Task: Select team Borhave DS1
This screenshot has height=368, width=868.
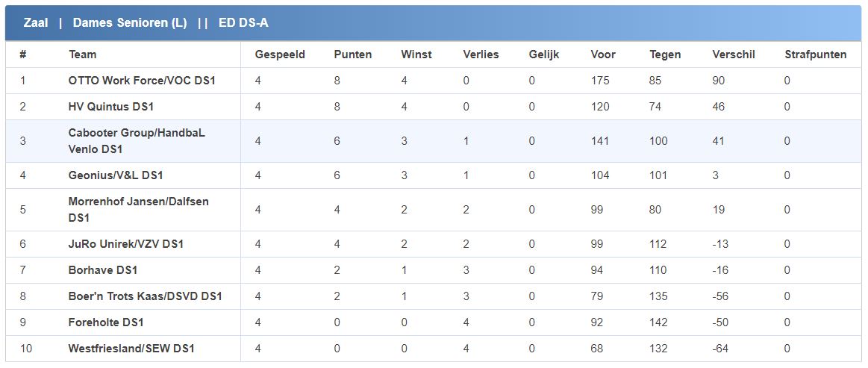Action: click(x=103, y=270)
